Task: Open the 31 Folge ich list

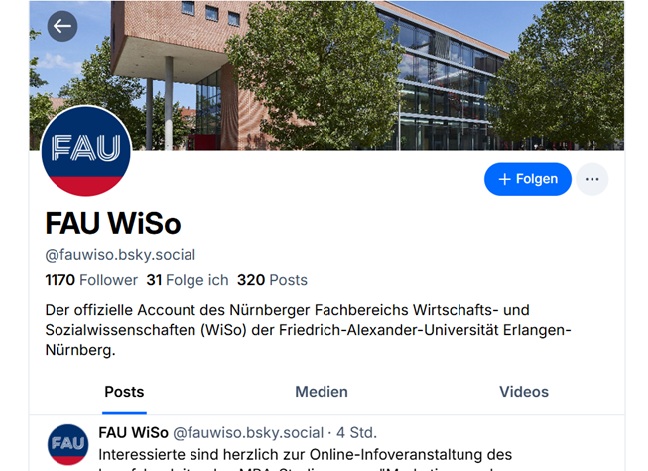Action: [x=187, y=280]
